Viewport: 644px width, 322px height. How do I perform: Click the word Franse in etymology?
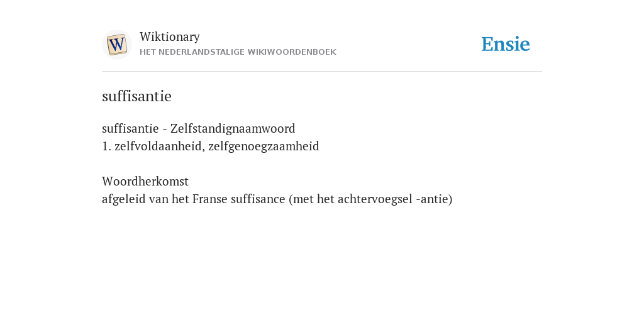click(210, 199)
